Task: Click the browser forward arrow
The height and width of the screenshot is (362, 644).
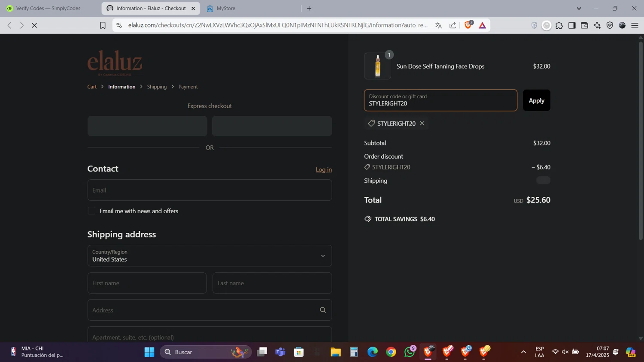Action: click(22, 25)
